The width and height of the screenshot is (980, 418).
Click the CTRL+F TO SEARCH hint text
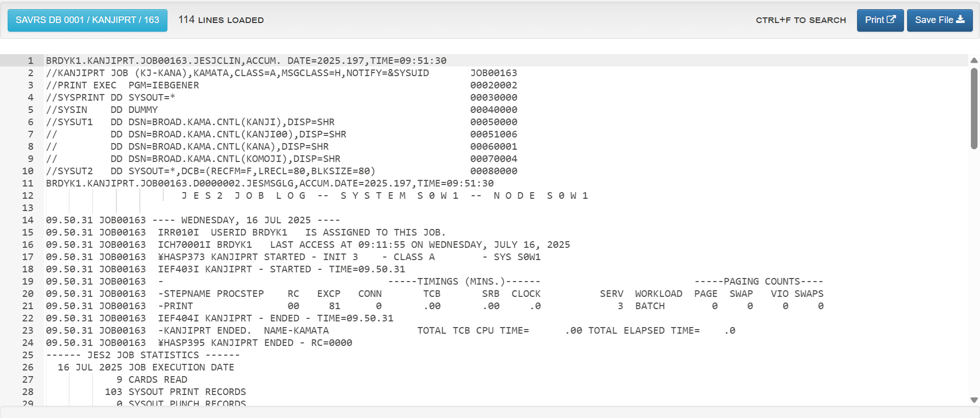(800, 20)
